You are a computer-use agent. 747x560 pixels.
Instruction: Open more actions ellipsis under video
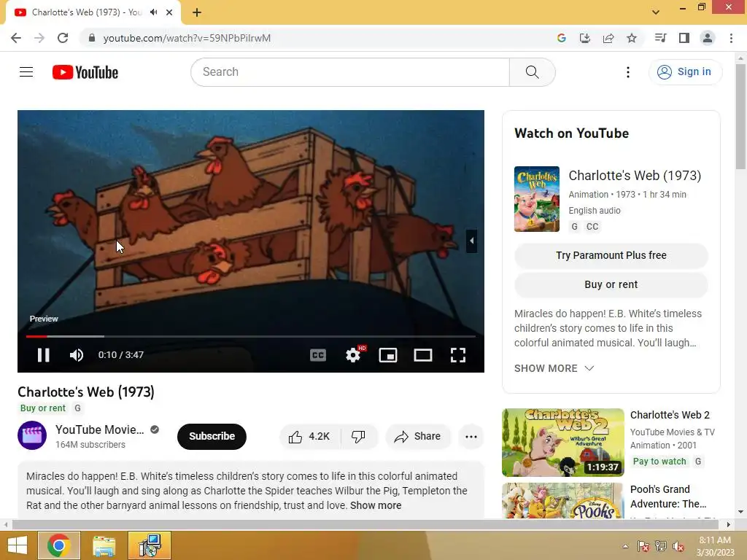coord(471,436)
